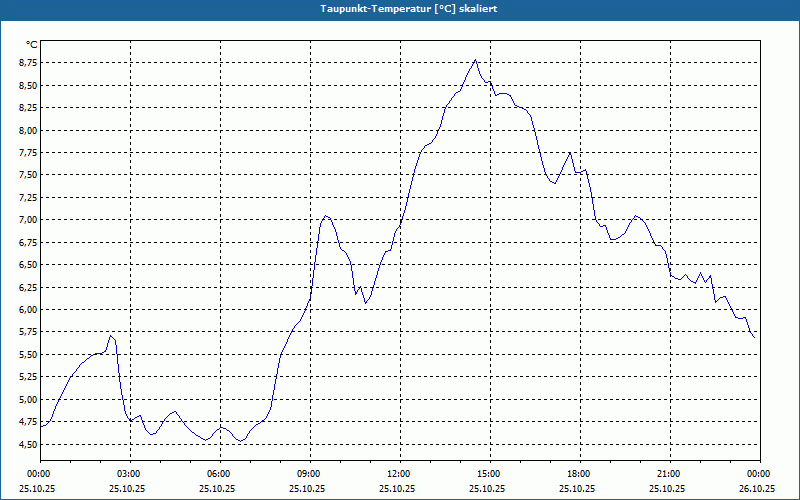This screenshot has height=500, width=800.
Task: Select the y-axis value "6,50"
Action: pos(28,265)
